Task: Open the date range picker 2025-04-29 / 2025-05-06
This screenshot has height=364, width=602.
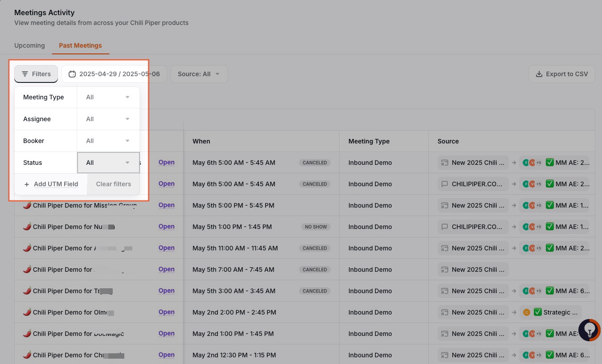Action: 114,74
